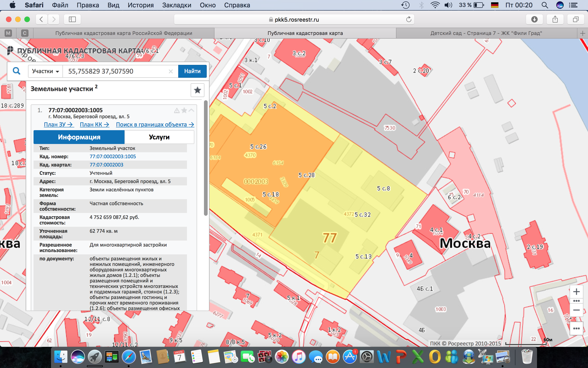Click the small star icon on parcel 77:07:0002003:1005

184,110
